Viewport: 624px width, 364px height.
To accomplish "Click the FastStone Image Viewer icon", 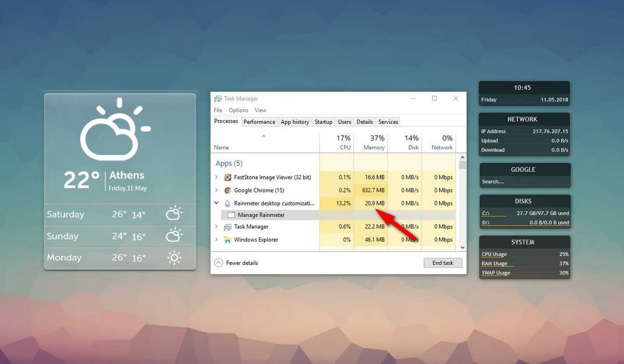I will (227, 177).
